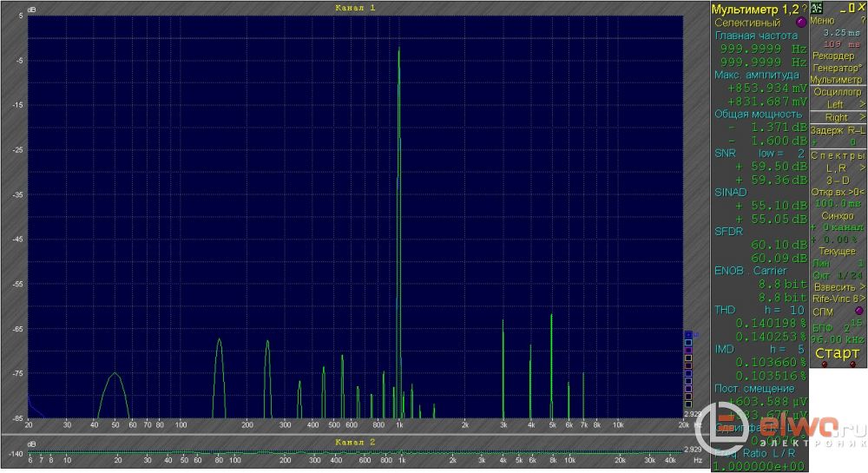The width and height of the screenshot is (868, 473).
Task: Open the Взвесить weighting options
Action: coord(837,286)
